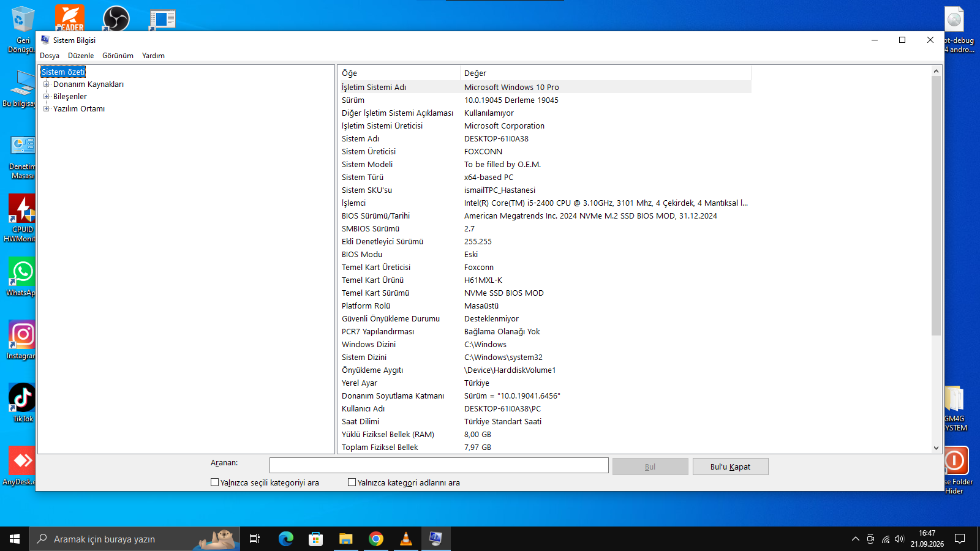Open the TikTok desktop shortcut
The image size is (980, 551).
tap(22, 403)
